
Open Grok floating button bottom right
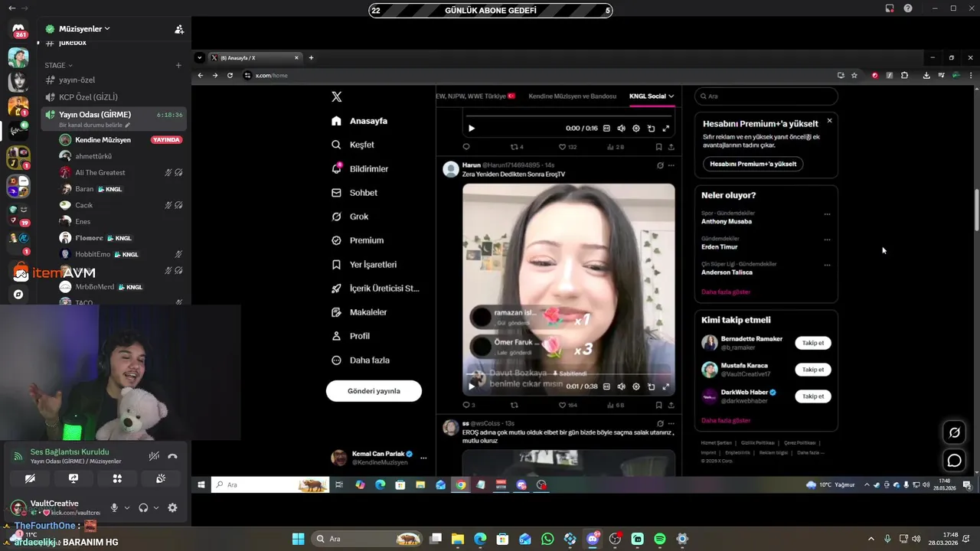point(955,432)
